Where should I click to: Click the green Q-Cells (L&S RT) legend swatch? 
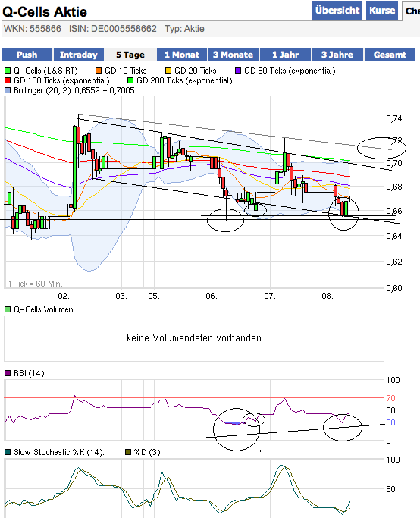point(8,71)
